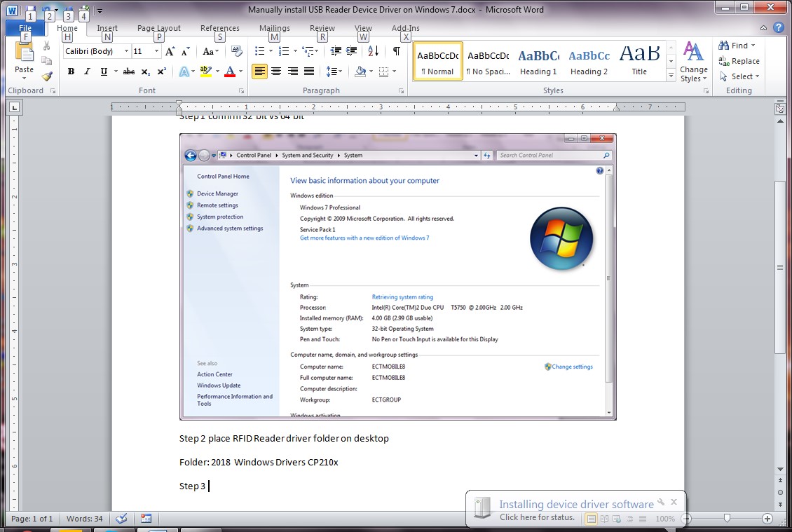This screenshot has height=532, width=792.
Task: Open the Calibri (Body) font name dropdown
Action: (126, 51)
